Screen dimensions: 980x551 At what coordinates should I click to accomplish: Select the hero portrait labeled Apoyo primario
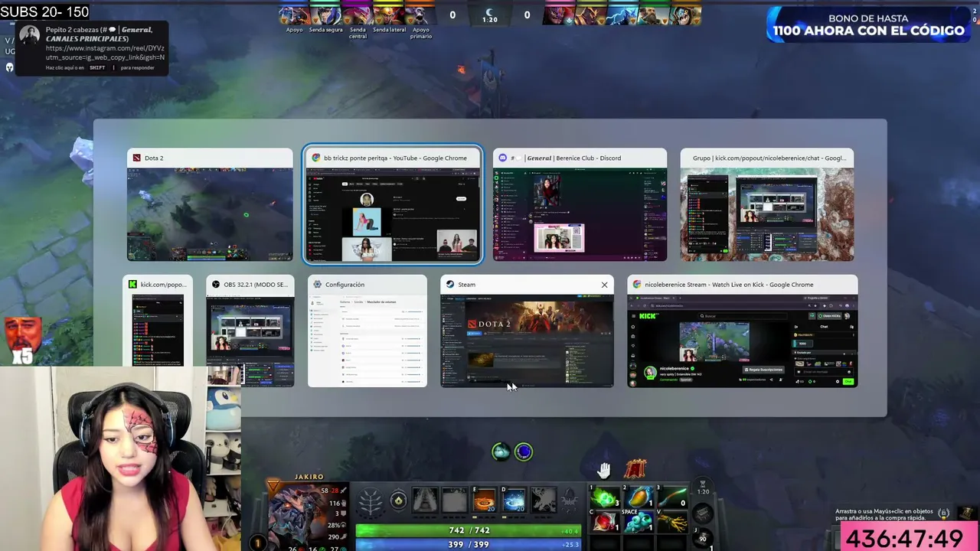click(x=419, y=15)
